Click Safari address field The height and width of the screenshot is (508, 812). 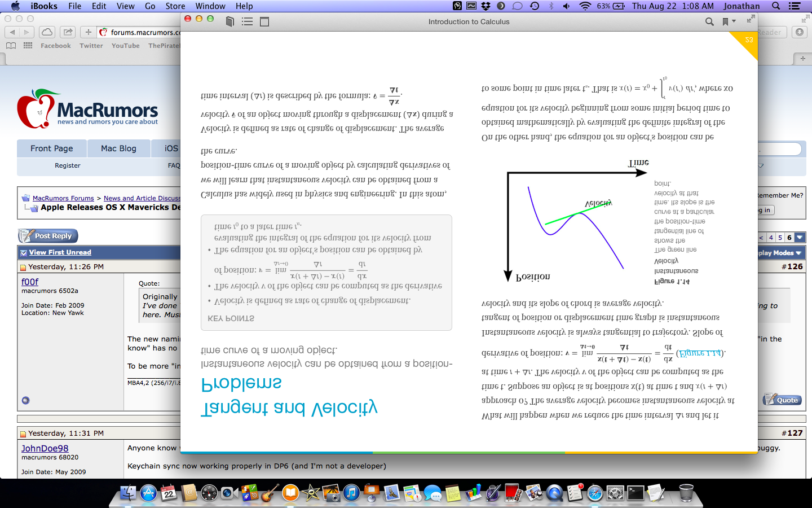(138, 32)
